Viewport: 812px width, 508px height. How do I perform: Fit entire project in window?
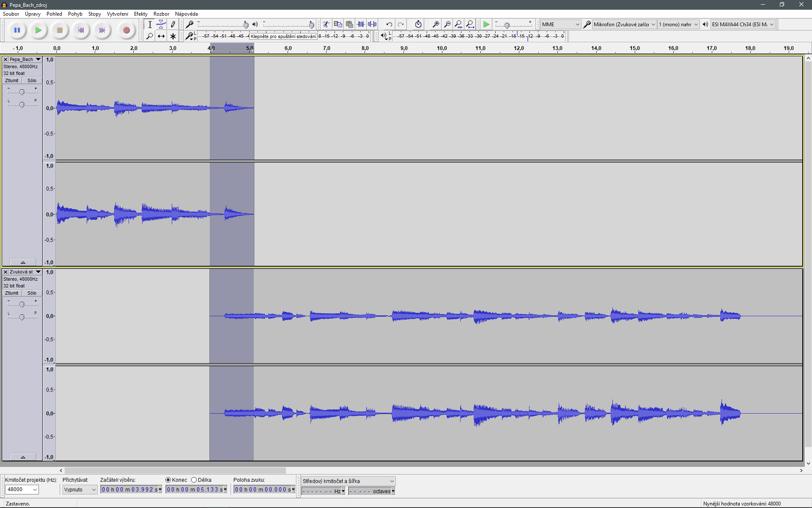470,24
